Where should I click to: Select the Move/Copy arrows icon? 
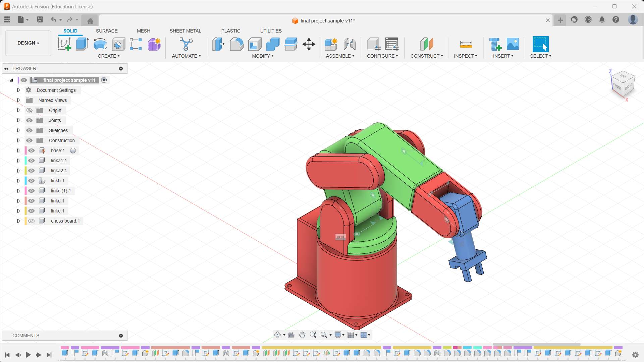click(309, 44)
